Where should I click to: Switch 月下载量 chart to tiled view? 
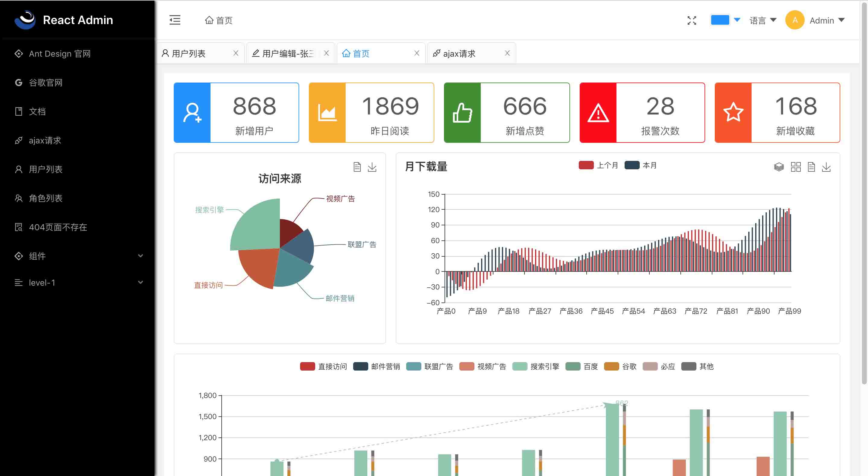pos(796,167)
